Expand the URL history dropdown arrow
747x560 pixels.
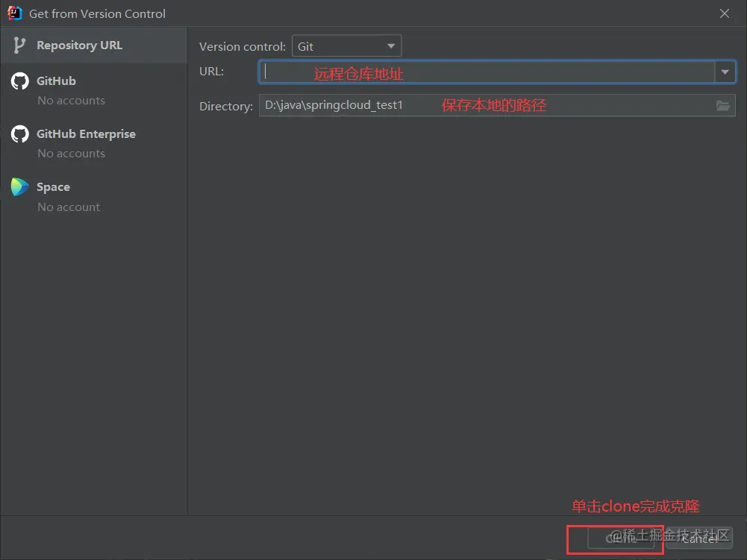point(725,72)
